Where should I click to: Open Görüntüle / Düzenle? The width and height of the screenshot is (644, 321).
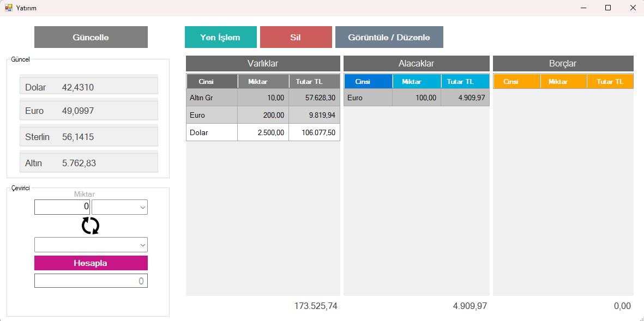(x=389, y=37)
